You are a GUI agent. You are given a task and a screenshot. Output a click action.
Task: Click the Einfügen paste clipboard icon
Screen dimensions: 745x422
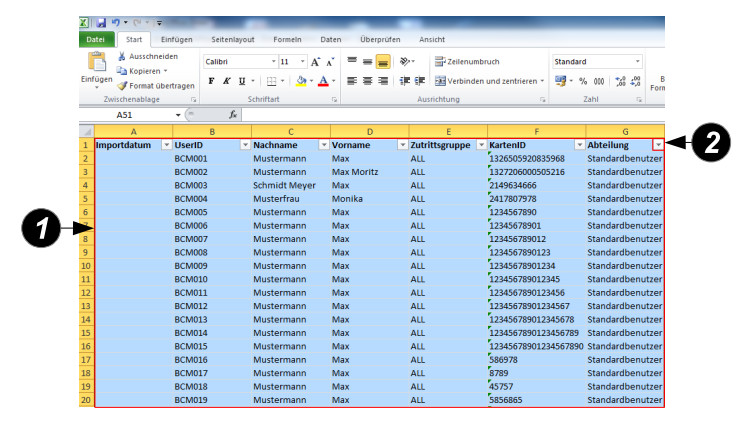96,63
